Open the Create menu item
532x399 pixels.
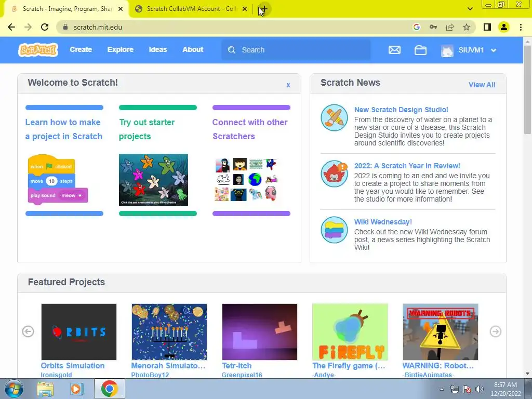[81, 49]
